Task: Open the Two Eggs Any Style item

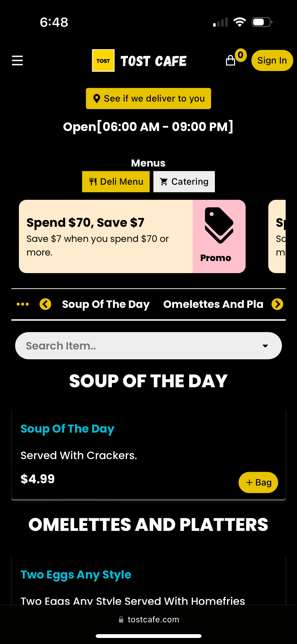Action: point(76,575)
